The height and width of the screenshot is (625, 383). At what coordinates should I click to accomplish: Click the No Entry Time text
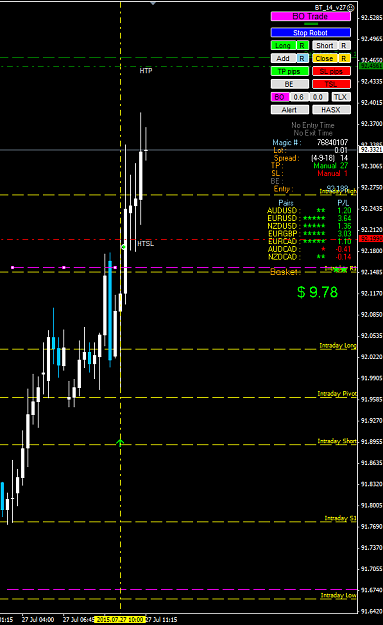313,125
